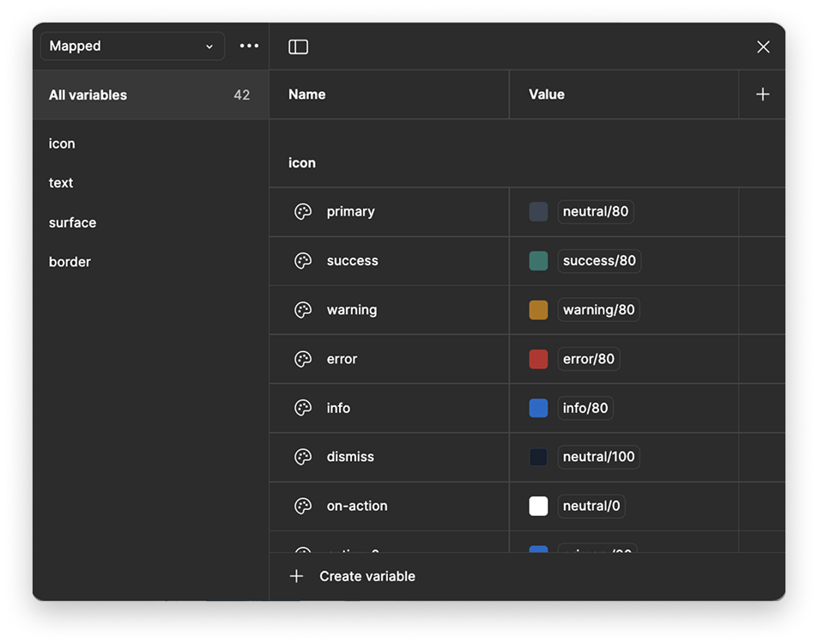818x644 pixels.
Task: Click the success/80 green color swatch
Action: tap(538, 260)
